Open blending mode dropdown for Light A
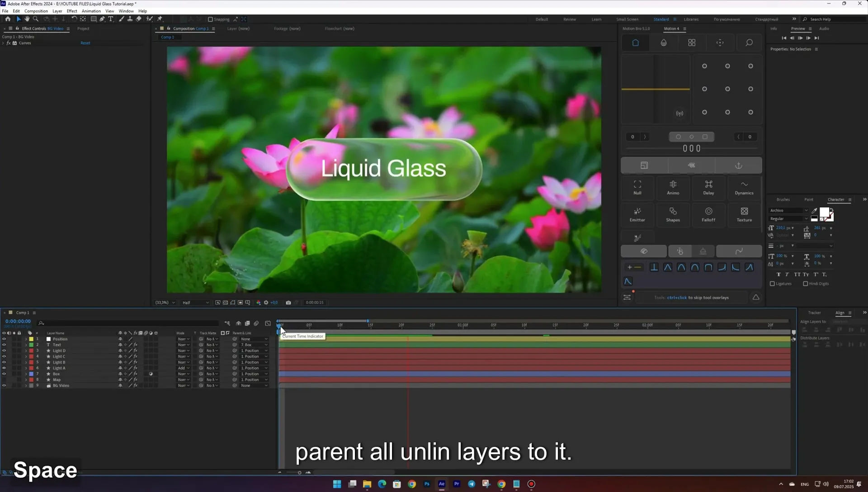The width and height of the screenshot is (868, 492). (x=184, y=368)
